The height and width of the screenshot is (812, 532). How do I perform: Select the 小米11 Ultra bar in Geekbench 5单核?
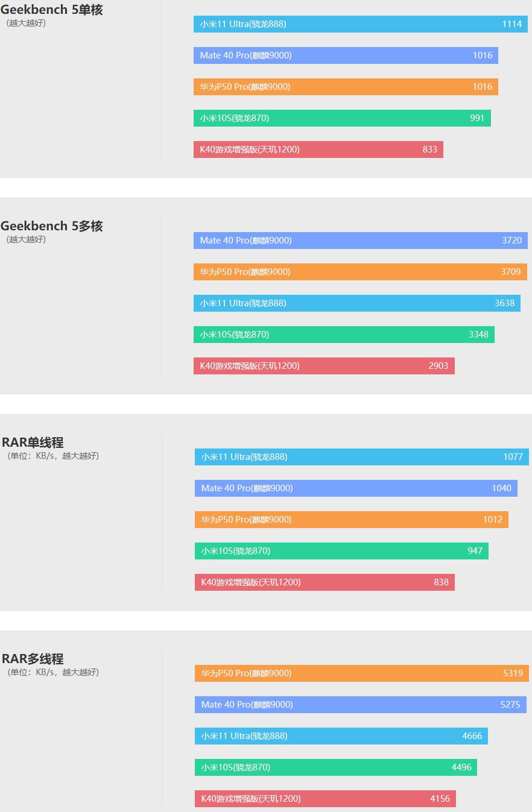361,24
